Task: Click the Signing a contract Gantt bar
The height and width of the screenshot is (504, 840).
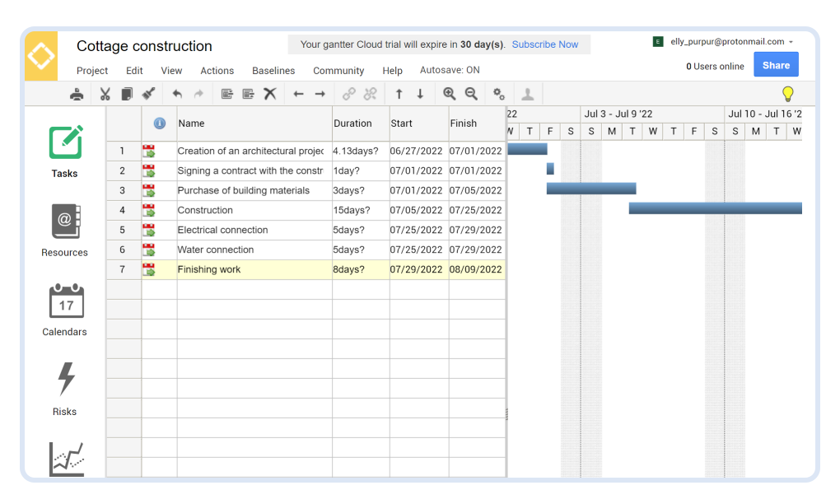Action: (550, 169)
